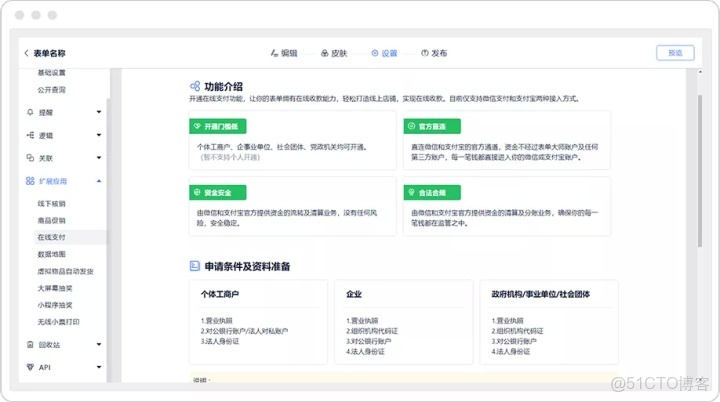The height and width of the screenshot is (402, 720).
Task: Switch to the 皮肤 tab
Action: click(x=334, y=53)
